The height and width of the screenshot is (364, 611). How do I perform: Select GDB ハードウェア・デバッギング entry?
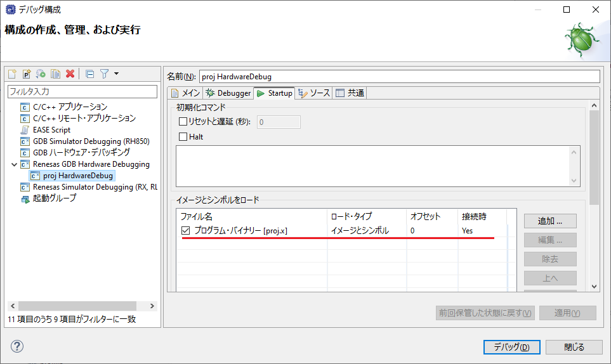coord(81,153)
